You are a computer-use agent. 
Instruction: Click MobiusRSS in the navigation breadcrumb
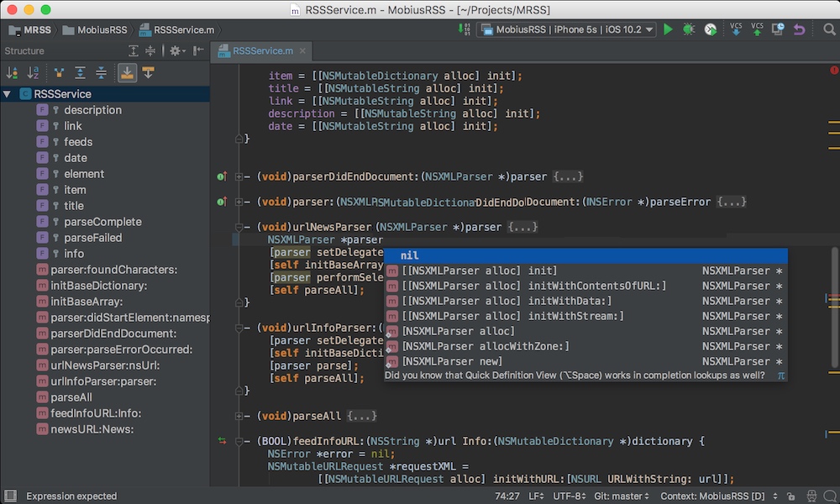coord(95,30)
